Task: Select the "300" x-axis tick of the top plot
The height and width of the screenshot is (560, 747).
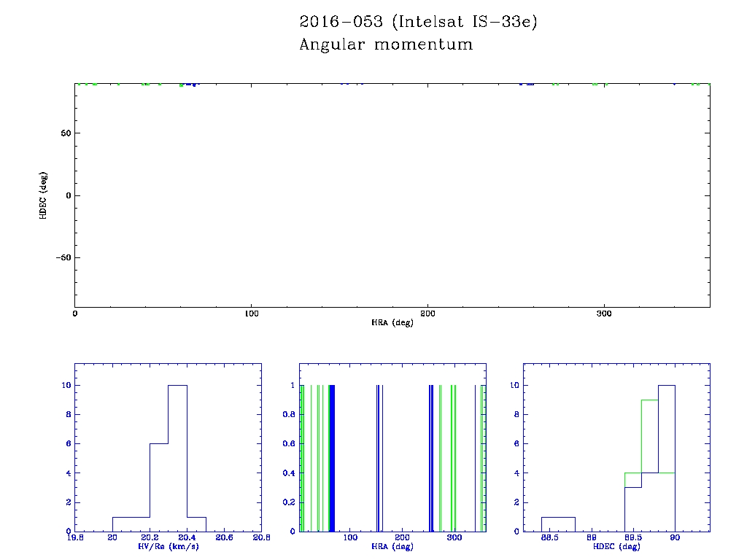Action: point(604,314)
